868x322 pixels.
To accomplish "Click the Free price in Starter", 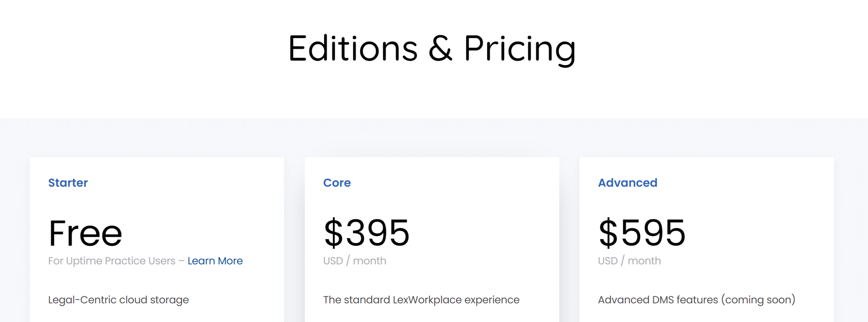I will point(85,233).
